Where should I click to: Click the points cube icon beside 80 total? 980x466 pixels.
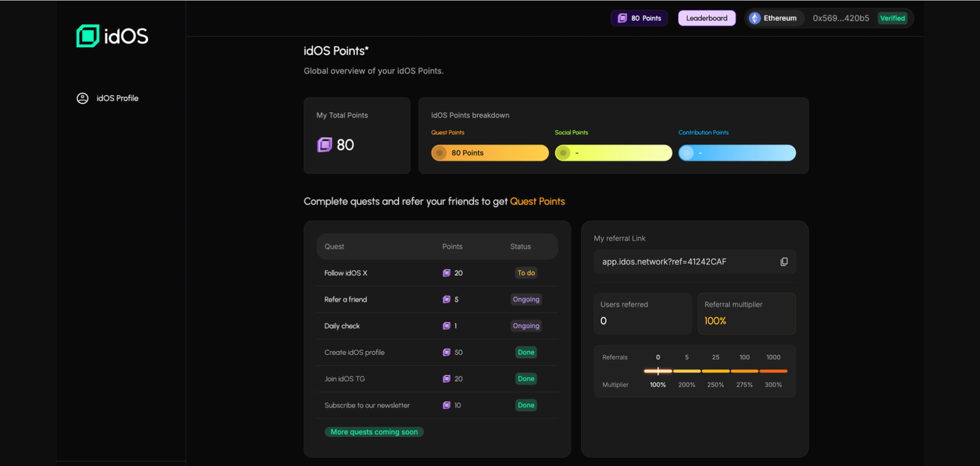pyautogui.click(x=325, y=145)
